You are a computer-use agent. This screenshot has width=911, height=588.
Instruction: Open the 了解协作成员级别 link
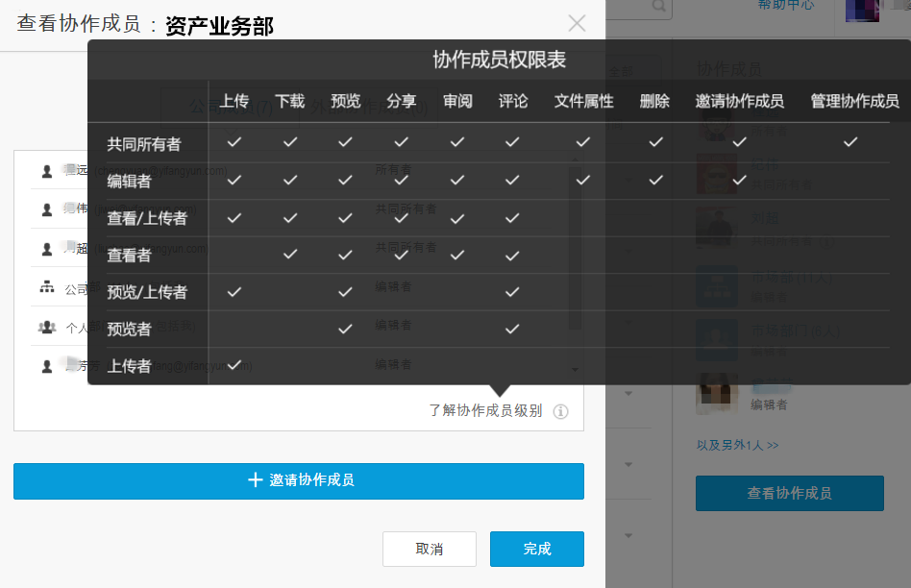[x=485, y=411]
